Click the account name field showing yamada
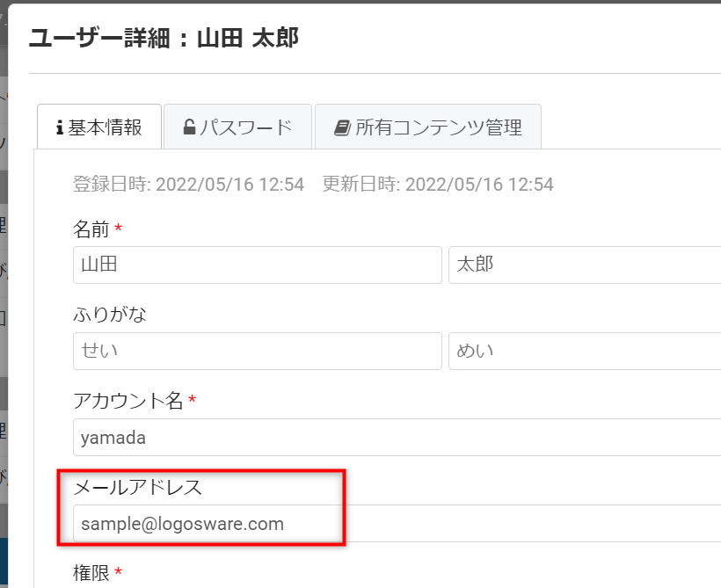The image size is (721, 588). 396,437
